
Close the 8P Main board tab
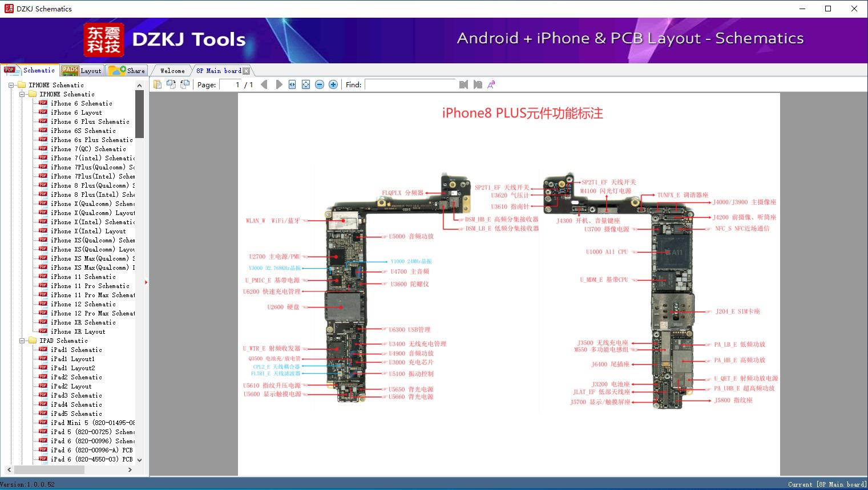pyautogui.click(x=247, y=71)
